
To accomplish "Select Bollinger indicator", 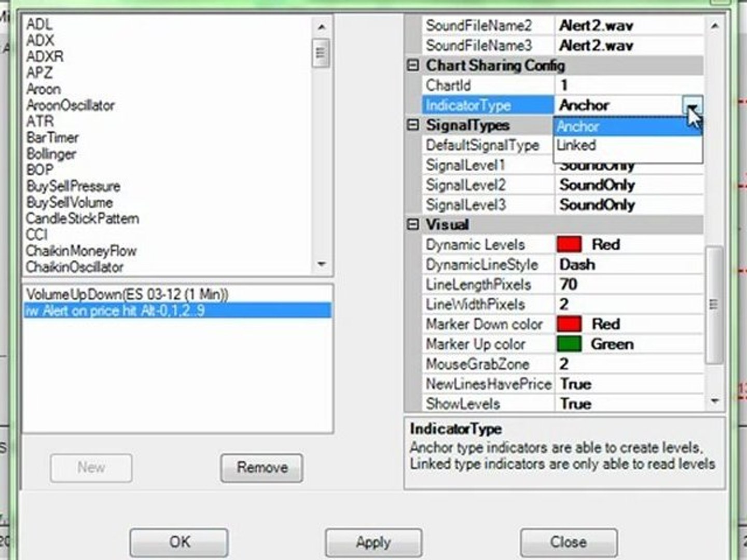I will pyautogui.click(x=51, y=153).
